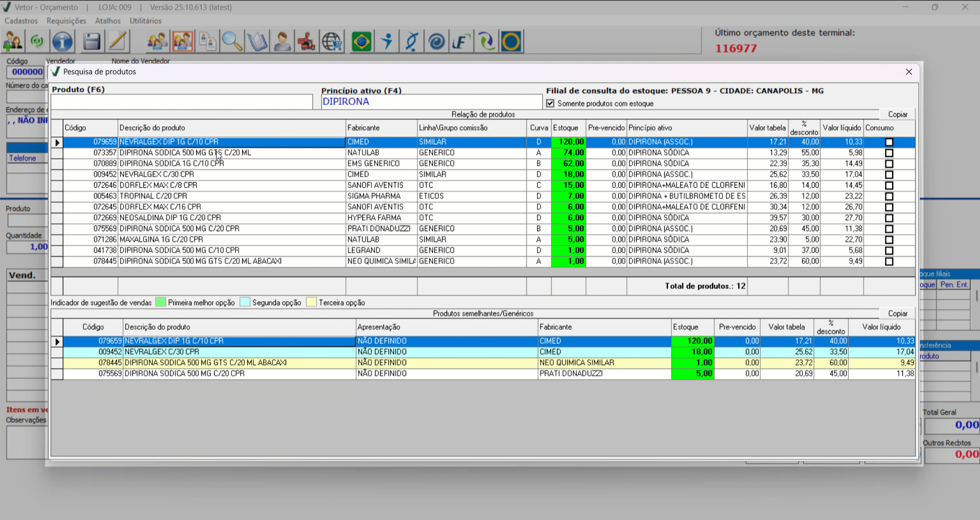Open the magnifying glass search tool
Screen dimensions: 980x520
pyautogui.click(x=232, y=41)
